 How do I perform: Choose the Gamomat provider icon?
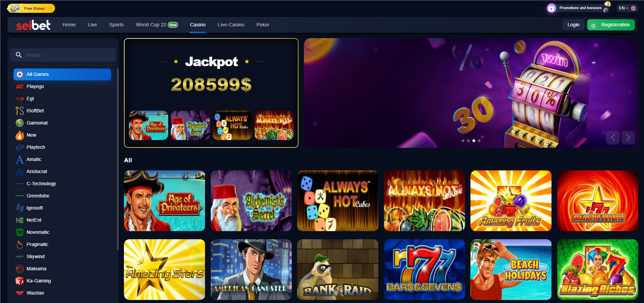pos(20,123)
